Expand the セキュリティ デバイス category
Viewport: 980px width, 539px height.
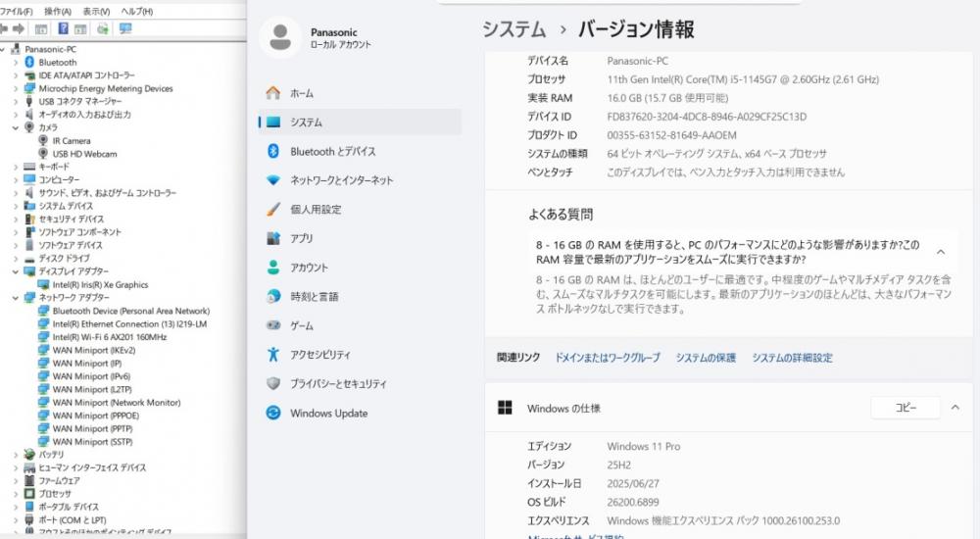click(x=16, y=219)
